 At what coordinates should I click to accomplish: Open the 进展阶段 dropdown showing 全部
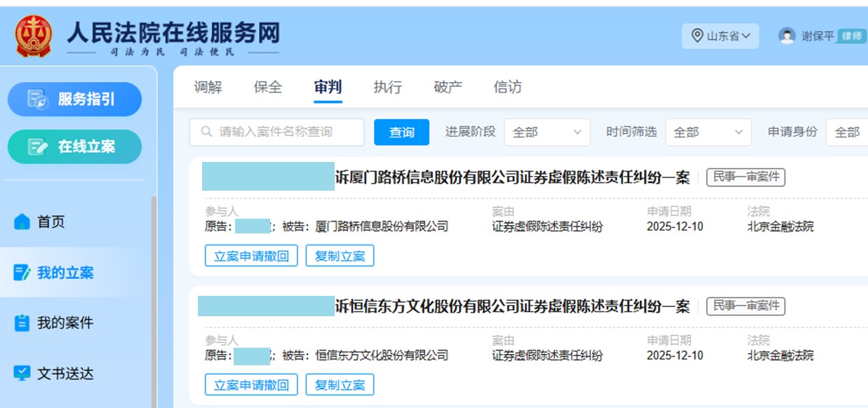coord(547,132)
